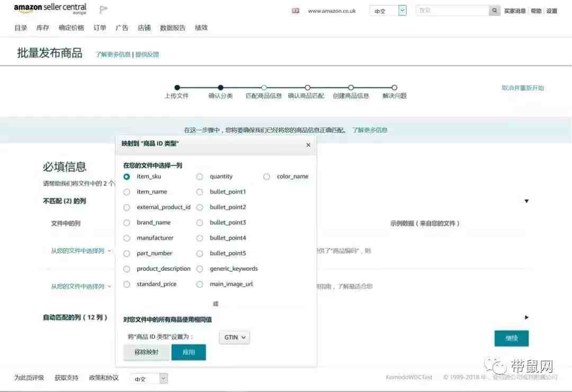The image size is (572, 392).
Task: Select the item_name radio button
Action: [x=127, y=192]
